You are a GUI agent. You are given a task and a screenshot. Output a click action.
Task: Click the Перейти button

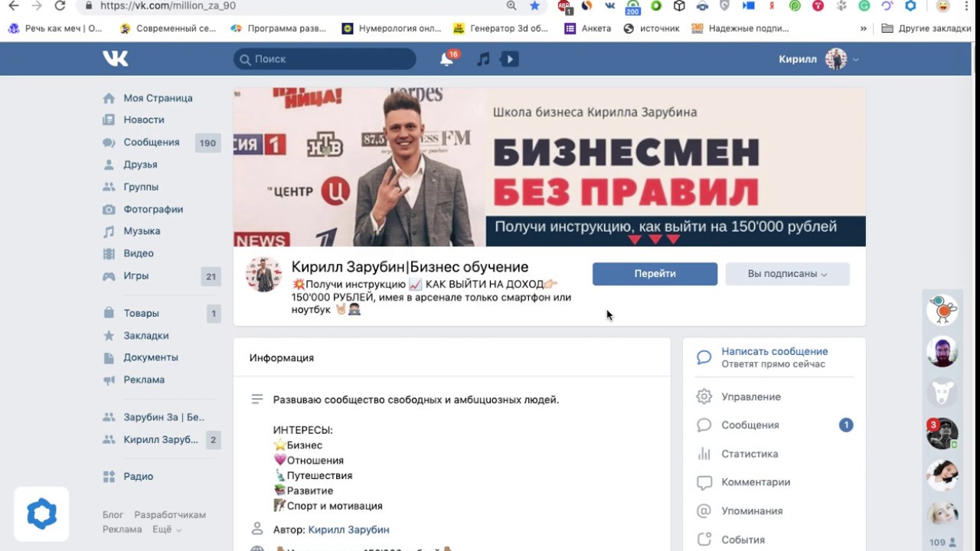(655, 274)
